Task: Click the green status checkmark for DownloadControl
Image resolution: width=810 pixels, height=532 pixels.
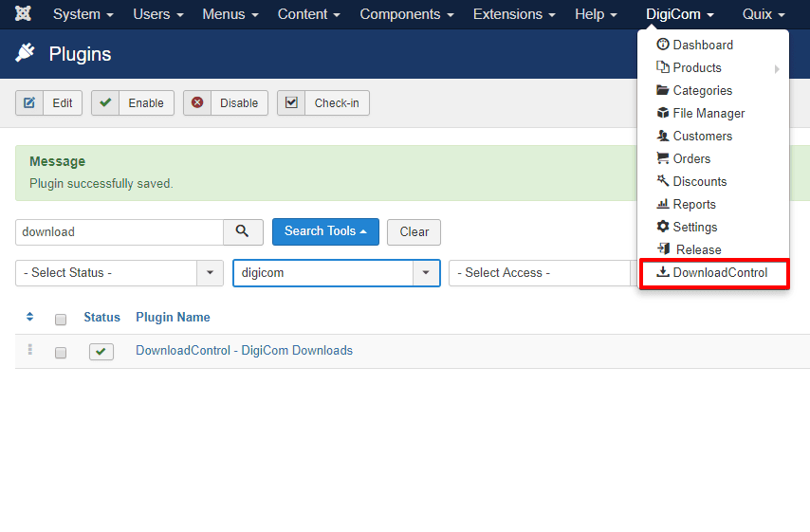Action: pos(101,352)
